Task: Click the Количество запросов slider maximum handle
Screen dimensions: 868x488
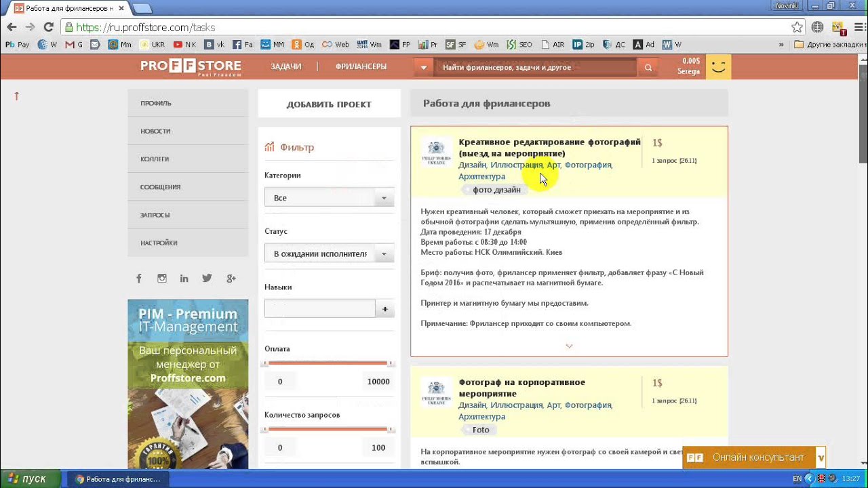Action: pos(391,430)
